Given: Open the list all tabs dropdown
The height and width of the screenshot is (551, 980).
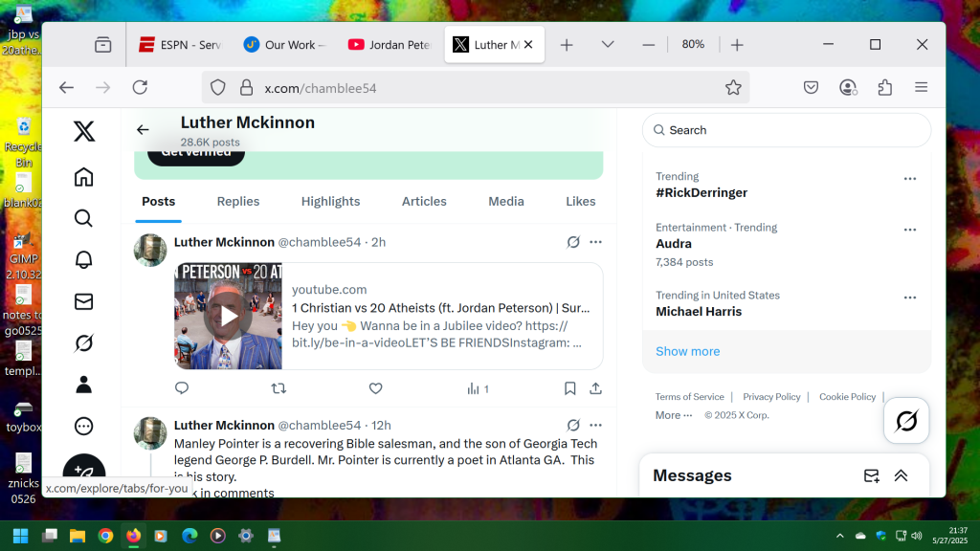Looking at the screenshot, I should point(607,45).
